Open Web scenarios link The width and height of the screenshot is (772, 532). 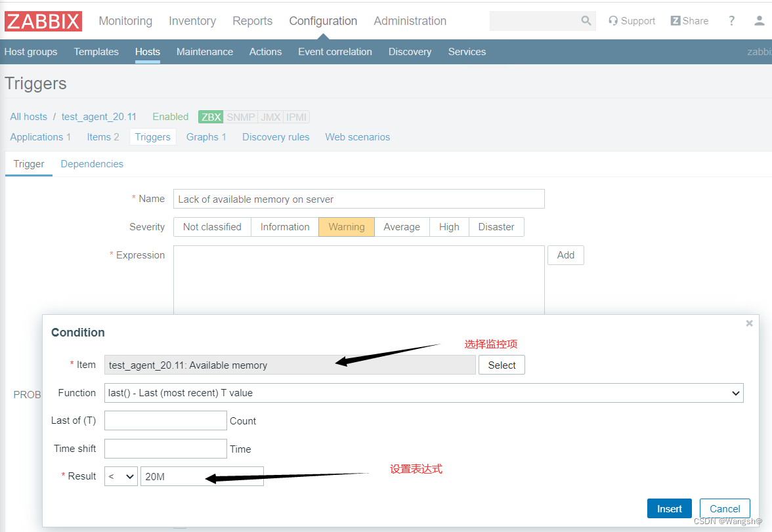[x=357, y=137]
